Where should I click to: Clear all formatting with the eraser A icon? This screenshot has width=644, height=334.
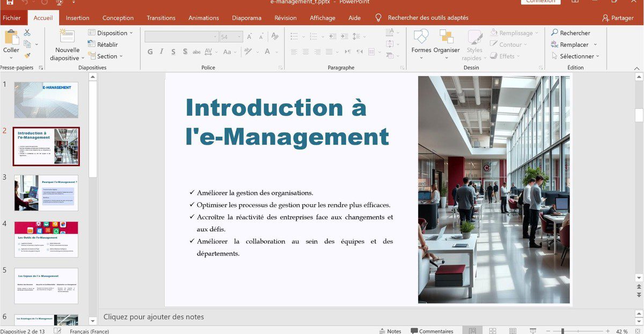point(275,36)
